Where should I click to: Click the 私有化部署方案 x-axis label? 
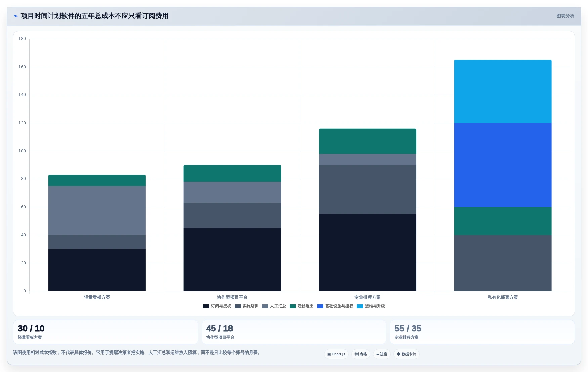tap(503, 297)
